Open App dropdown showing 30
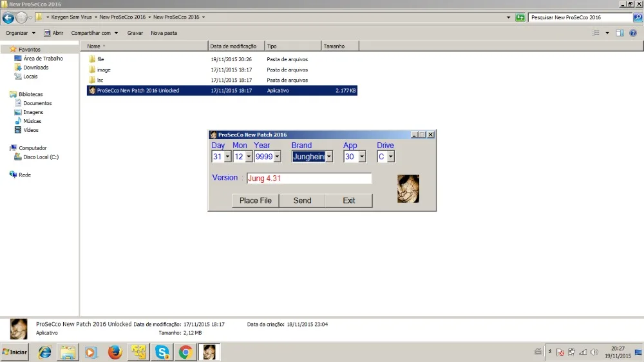 362,157
